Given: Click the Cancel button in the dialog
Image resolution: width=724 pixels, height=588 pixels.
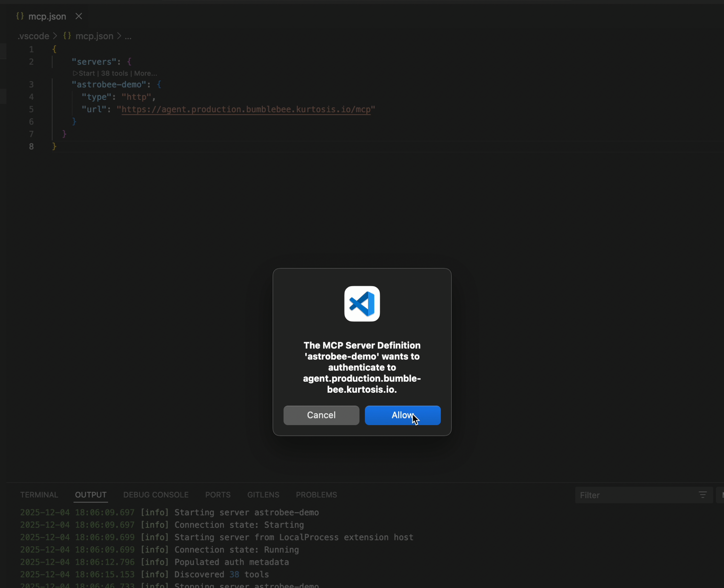Looking at the screenshot, I should [321, 415].
